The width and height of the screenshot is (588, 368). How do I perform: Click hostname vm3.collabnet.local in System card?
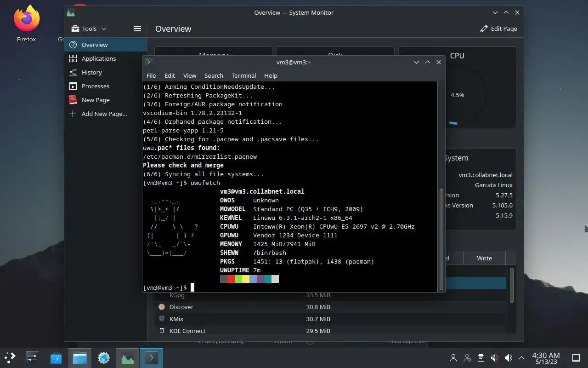pyautogui.click(x=486, y=175)
